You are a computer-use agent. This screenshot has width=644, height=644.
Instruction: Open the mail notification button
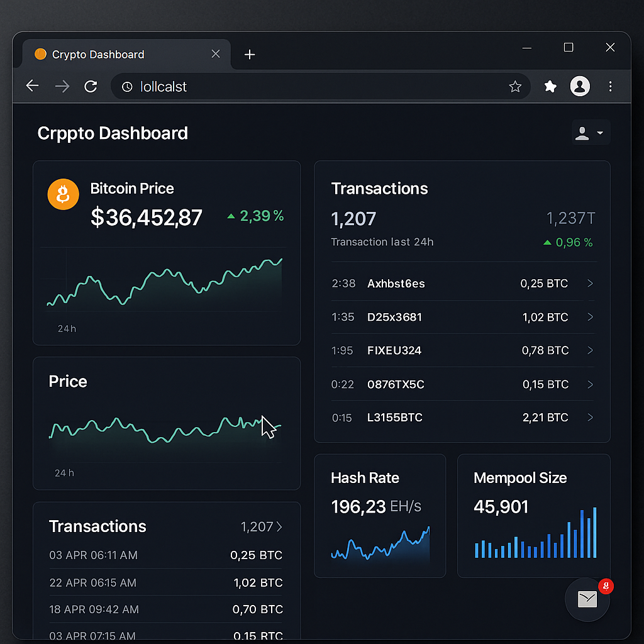[x=587, y=599]
